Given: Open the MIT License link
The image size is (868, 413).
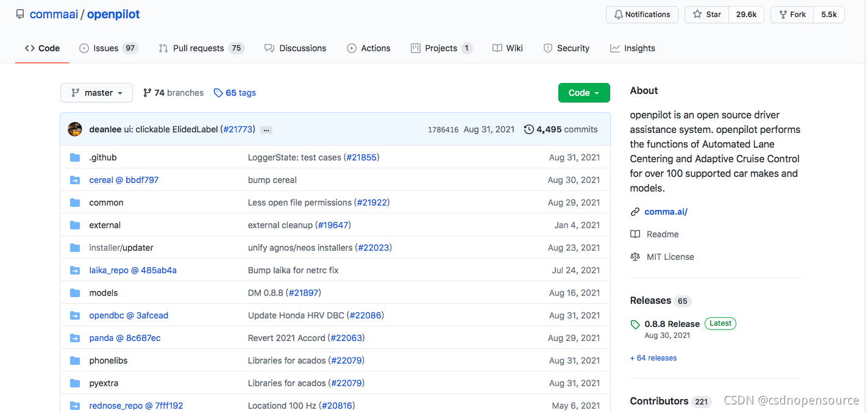Looking at the screenshot, I should [x=670, y=257].
